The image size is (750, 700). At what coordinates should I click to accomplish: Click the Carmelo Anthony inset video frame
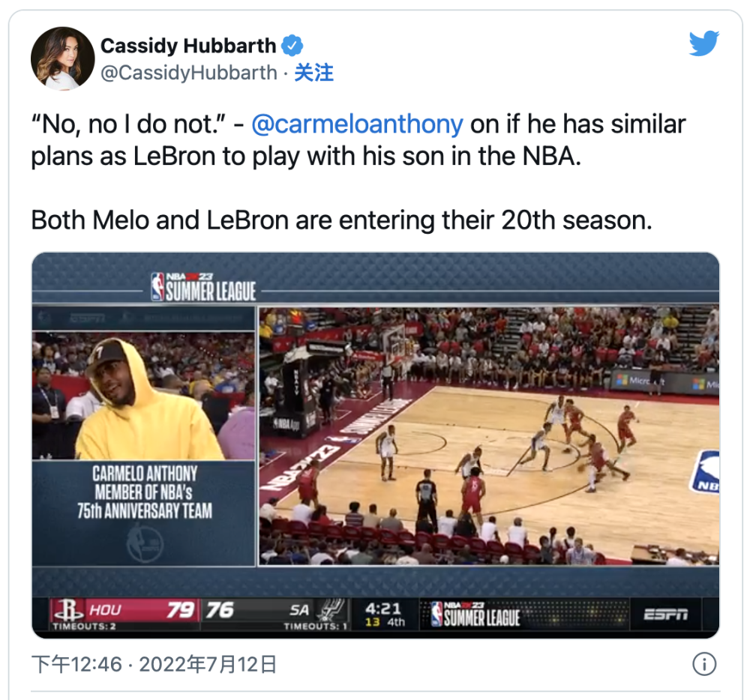pos(143,396)
